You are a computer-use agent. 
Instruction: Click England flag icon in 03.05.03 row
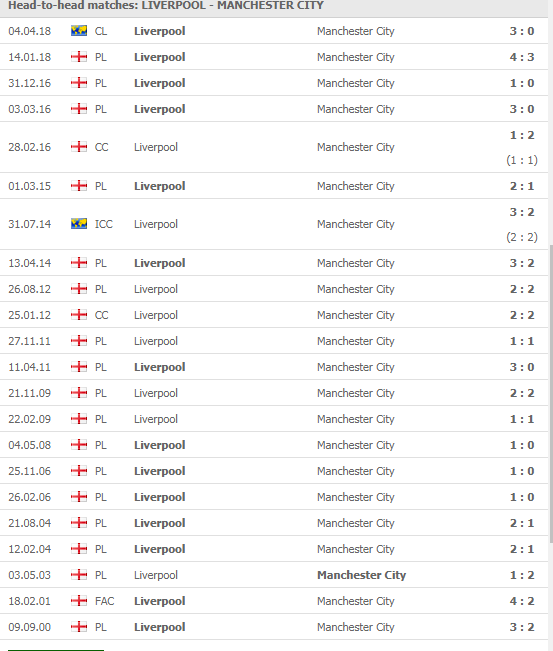click(x=79, y=575)
